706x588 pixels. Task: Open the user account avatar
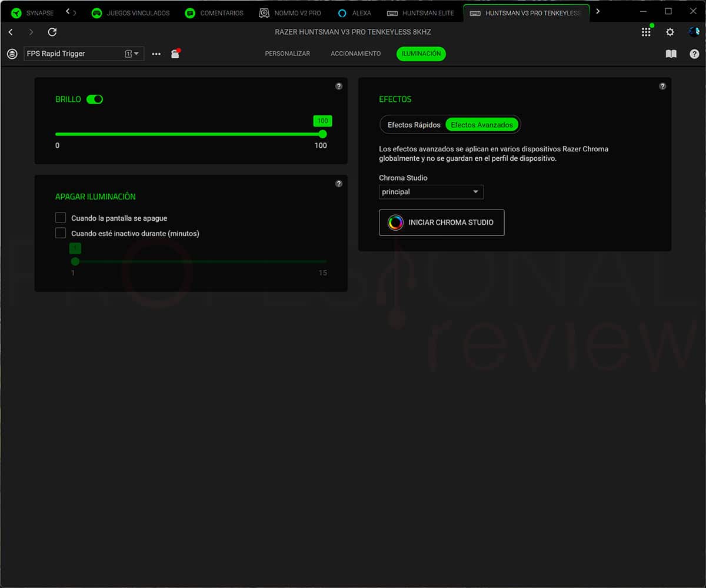point(694,32)
